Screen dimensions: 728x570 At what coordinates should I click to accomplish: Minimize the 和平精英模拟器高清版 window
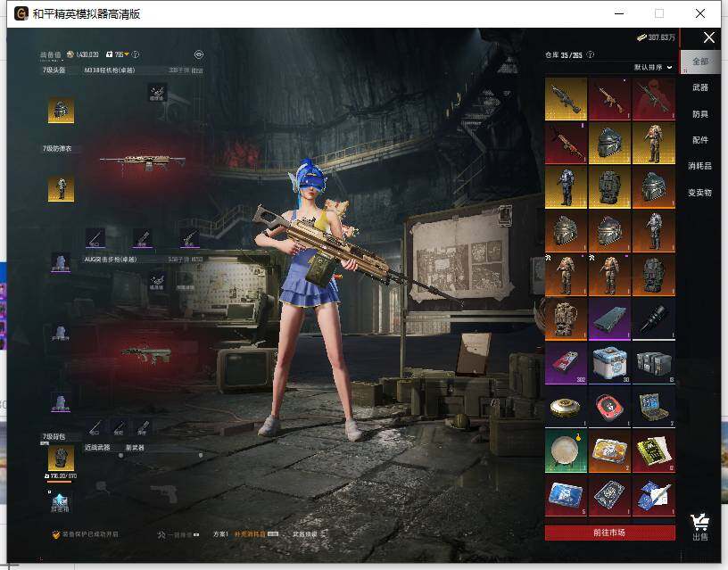coord(619,13)
